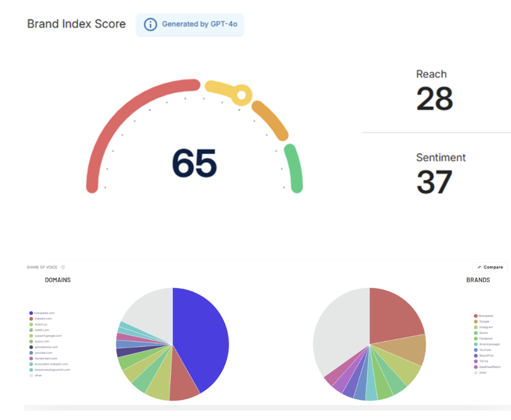
Task: Toggle bioprocessingsummit.com legend entry
Action: tap(52, 370)
